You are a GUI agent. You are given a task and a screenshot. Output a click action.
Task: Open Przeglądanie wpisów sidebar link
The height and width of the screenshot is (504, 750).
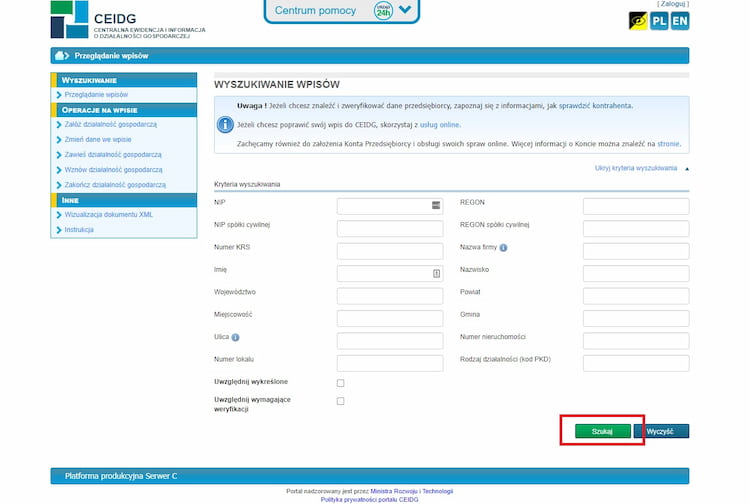pos(96,95)
